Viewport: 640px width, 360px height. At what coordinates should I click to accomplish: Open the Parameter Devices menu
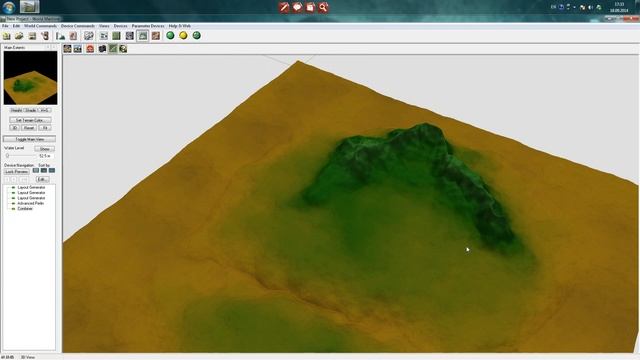[148, 26]
